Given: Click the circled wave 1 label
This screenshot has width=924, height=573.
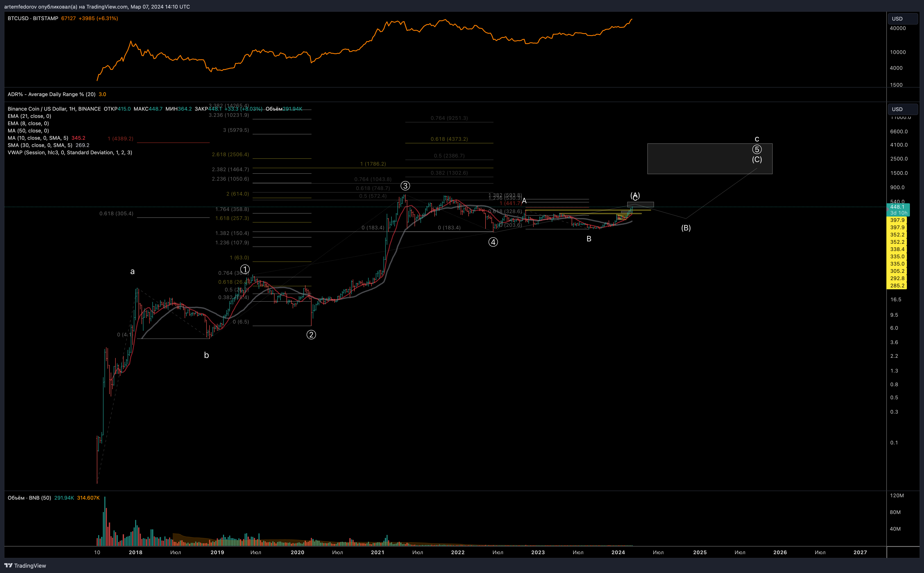Looking at the screenshot, I should coord(245,269).
